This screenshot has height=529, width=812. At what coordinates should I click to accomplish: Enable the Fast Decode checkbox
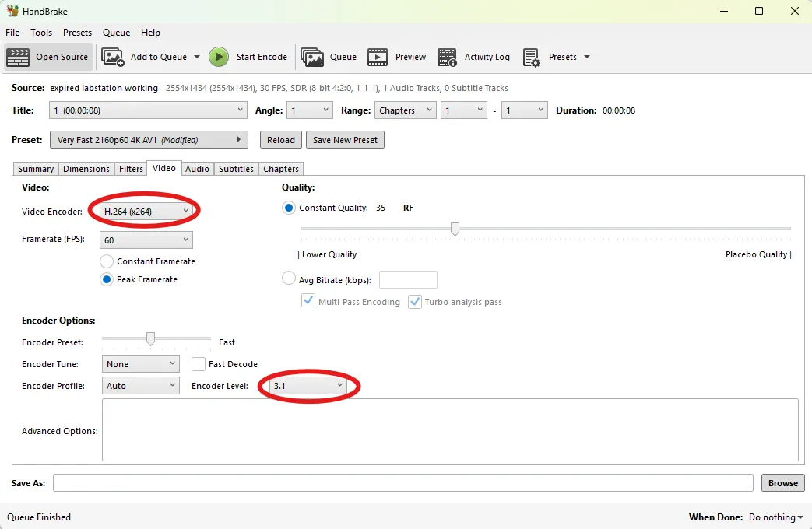tap(199, 364)
